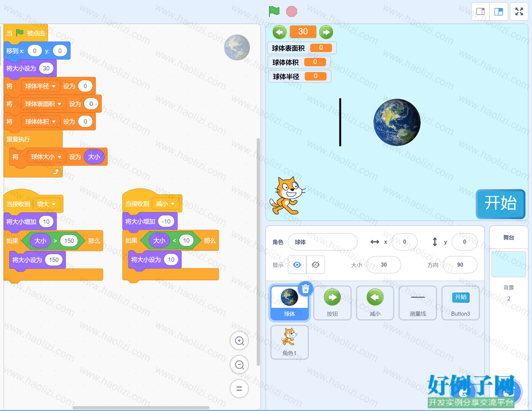Click the horizontal workspace scrollbar
Screen dimensions: 532x411
141,407
